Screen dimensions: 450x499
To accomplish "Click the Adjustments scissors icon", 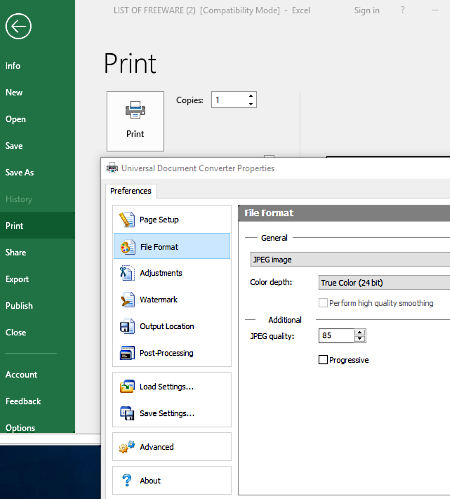I will pyautogui.click(x=127, y=273).
